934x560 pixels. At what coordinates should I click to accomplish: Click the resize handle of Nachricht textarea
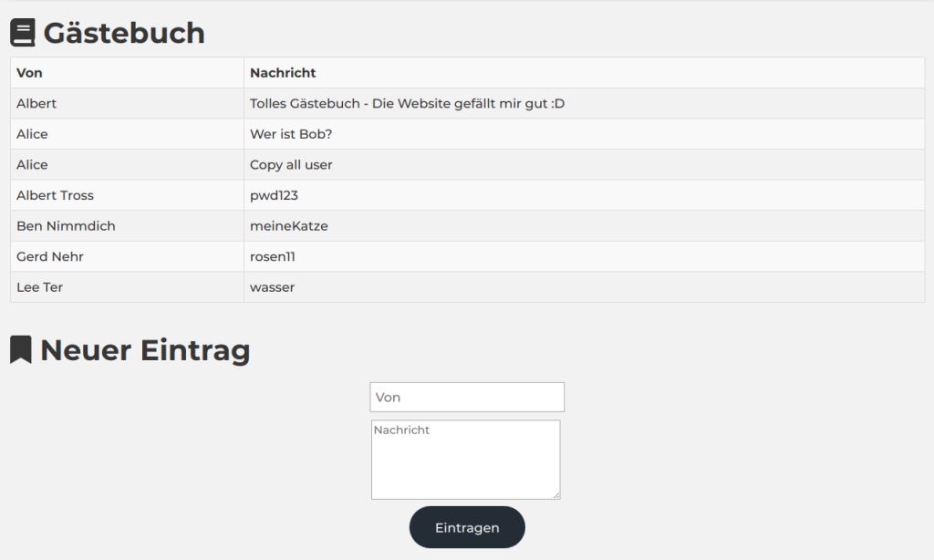click(555, 494)
